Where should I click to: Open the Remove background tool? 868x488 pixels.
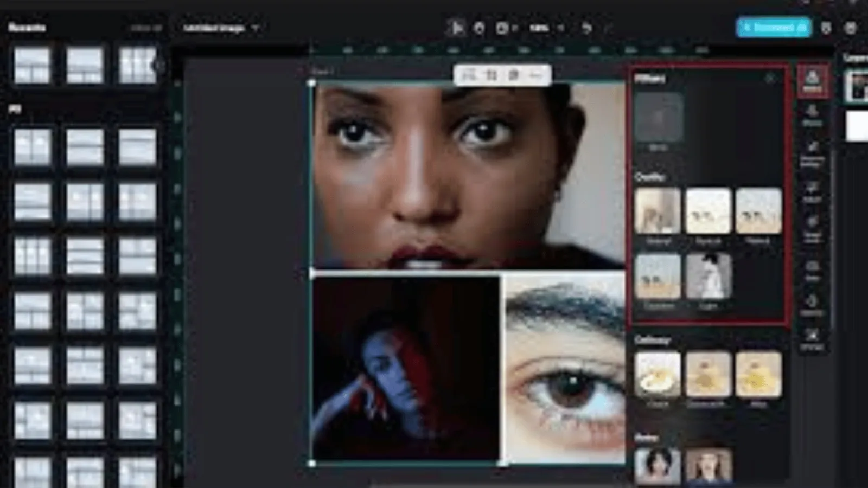812,155
